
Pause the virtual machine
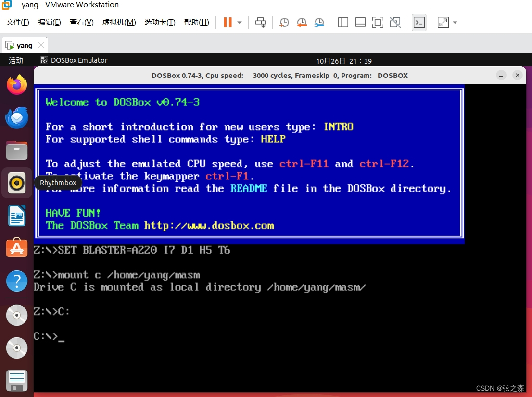click(228, 23)
